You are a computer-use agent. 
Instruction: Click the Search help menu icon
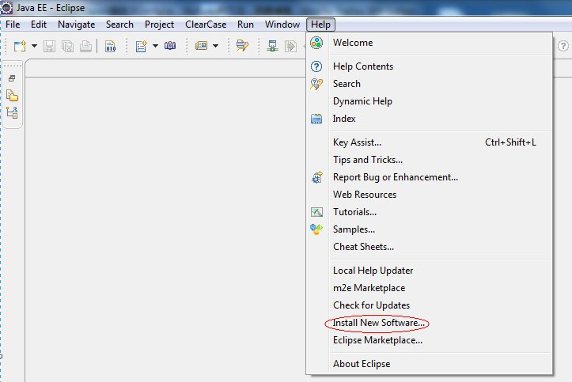[316, 84]
